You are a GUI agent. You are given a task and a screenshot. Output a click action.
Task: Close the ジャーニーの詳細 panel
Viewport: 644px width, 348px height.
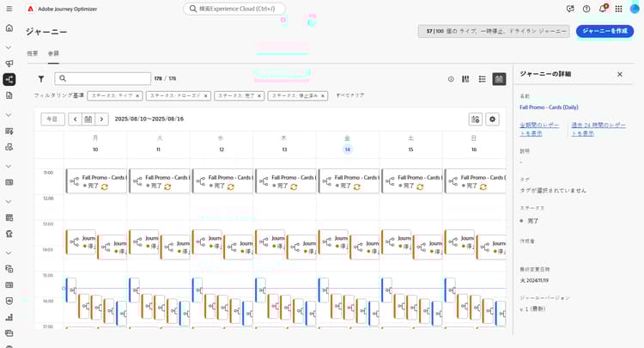[x=620, y=75]
